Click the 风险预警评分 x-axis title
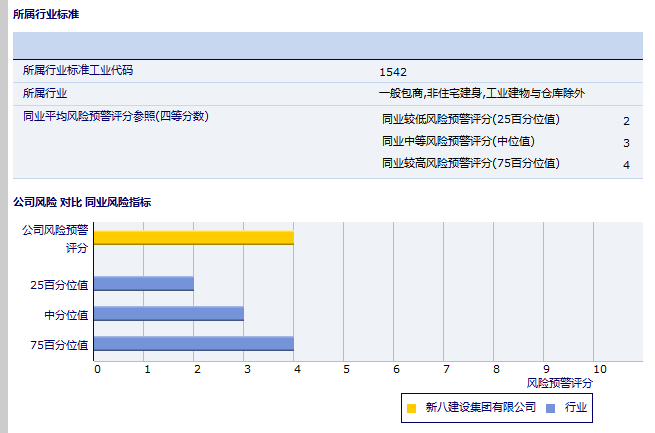 click(559, 383)
